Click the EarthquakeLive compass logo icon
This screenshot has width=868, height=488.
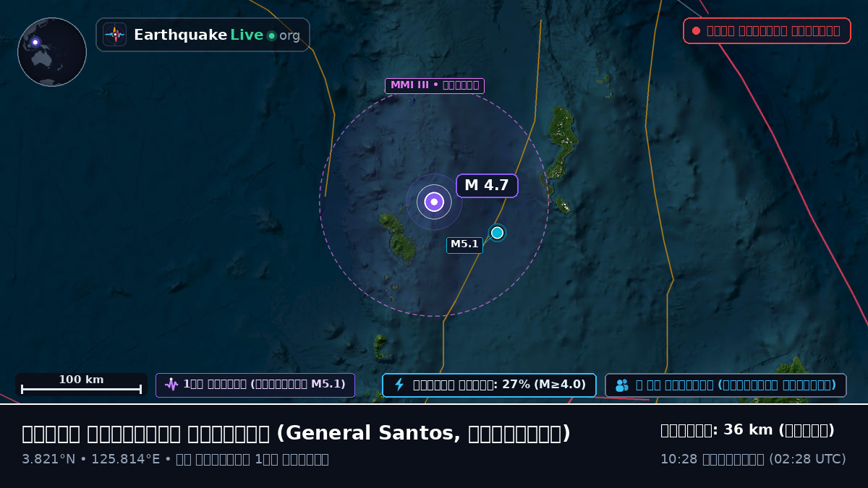click(114, 35)
